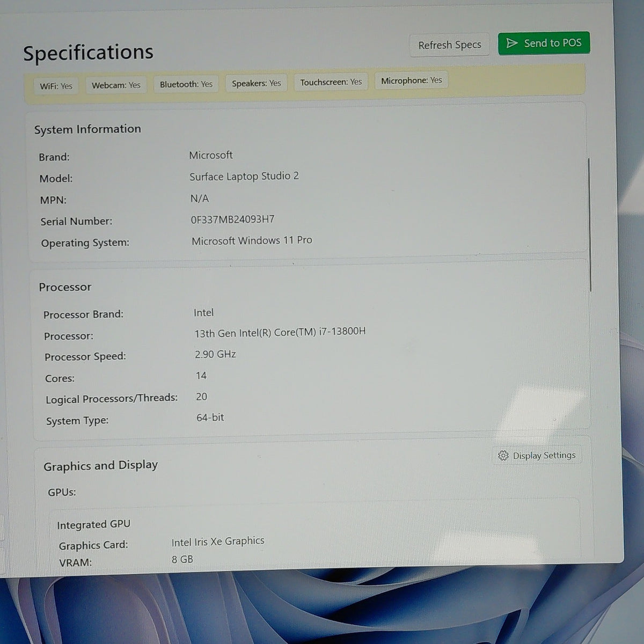Click the Logical Processors value 20
The height and width of the screenshot is (644, 644).
202,397
